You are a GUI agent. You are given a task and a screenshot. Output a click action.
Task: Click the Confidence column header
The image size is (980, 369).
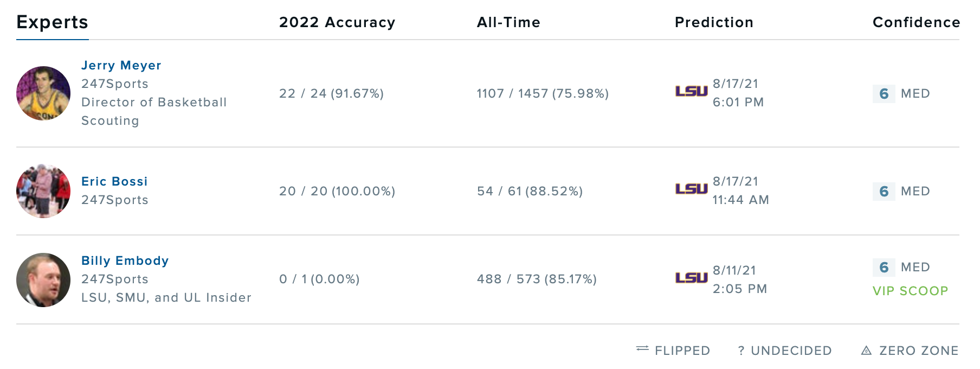coord(916,22)
